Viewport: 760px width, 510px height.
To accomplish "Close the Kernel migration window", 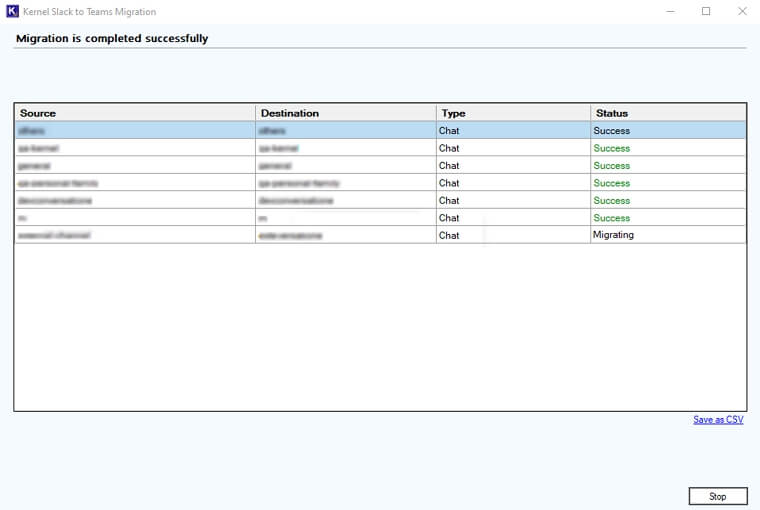I will point(742,11).
